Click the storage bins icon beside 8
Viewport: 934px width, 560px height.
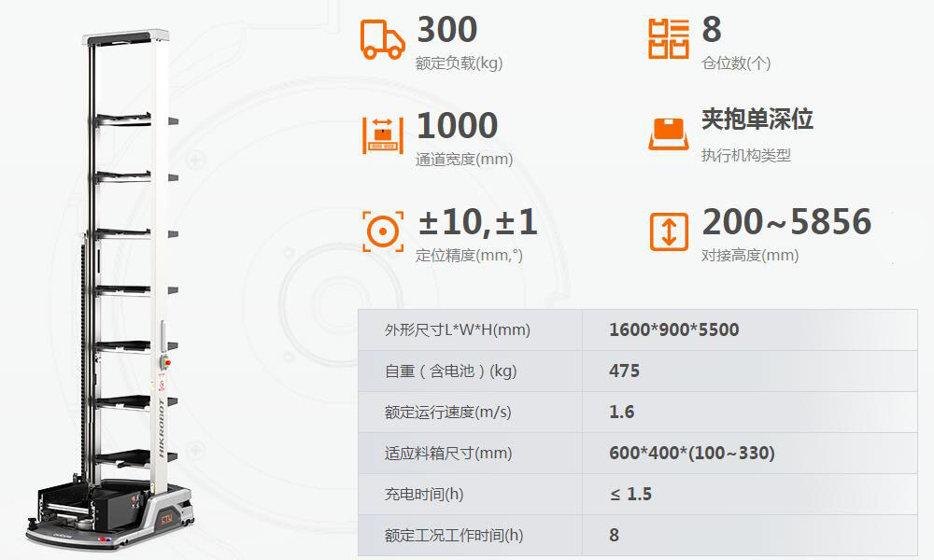click(668, 39)
